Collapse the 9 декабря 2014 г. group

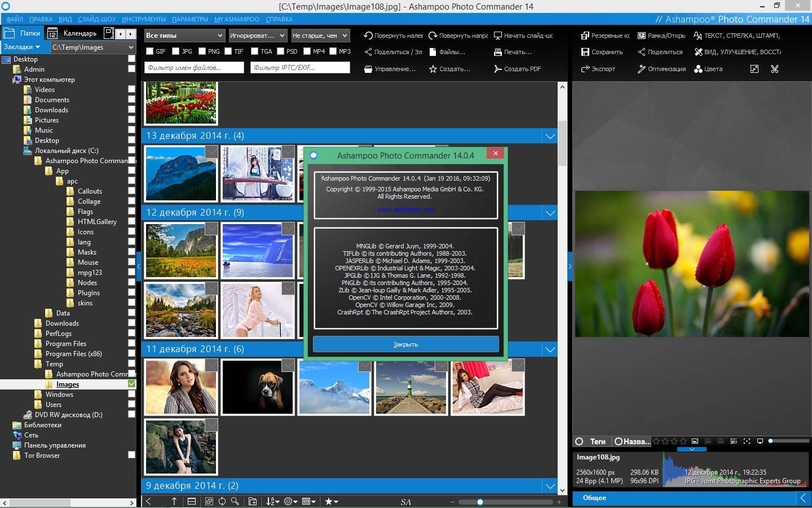tap(550, 486)
